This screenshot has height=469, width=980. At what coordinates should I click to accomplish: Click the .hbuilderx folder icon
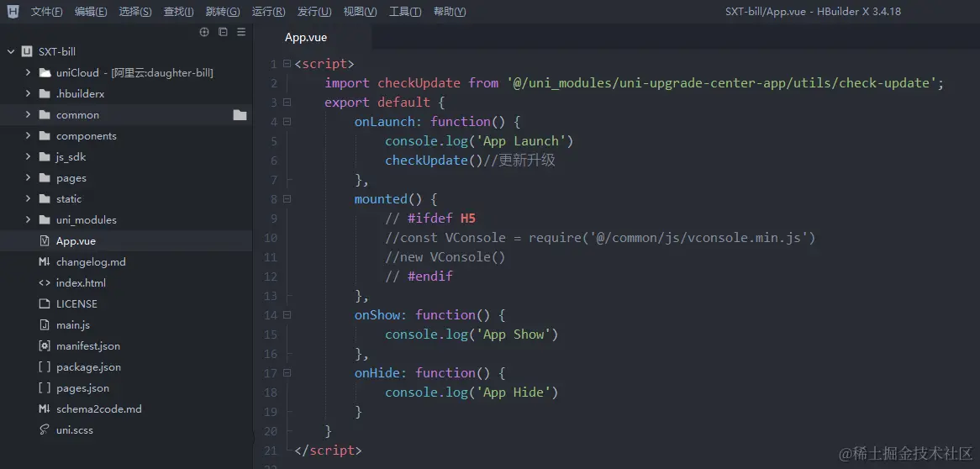point(45,94)
